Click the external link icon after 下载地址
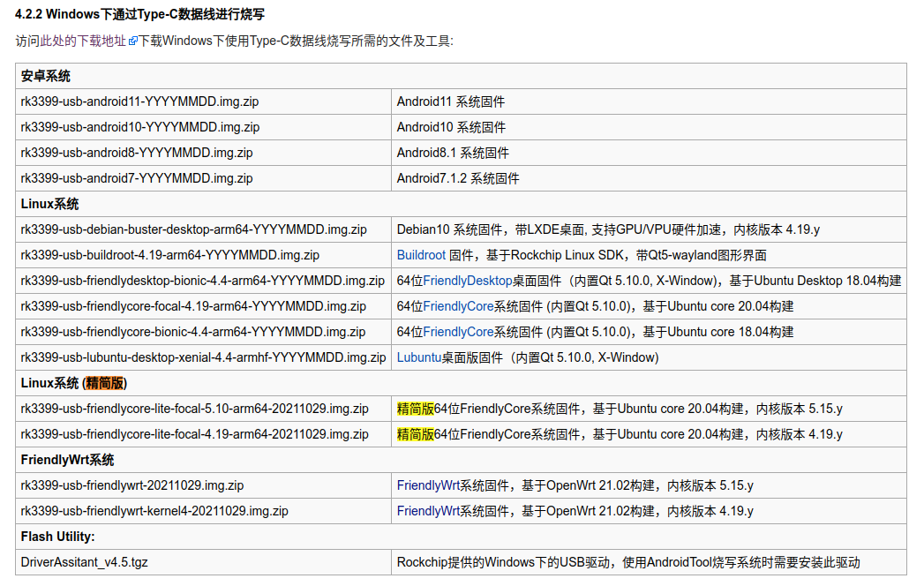The image size is (924, 586). click(133, 41)
